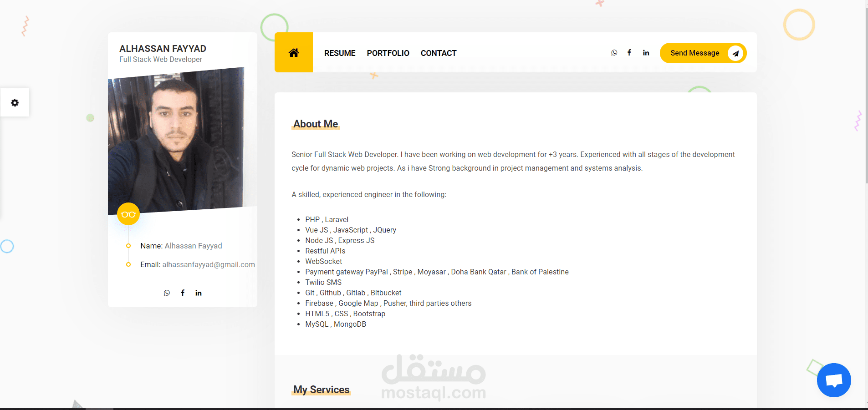The width and height of the screenshot is (868, 410).
Task: Click the ALHASSAN FAYYAD name heading
Action: tap(163, 49)
